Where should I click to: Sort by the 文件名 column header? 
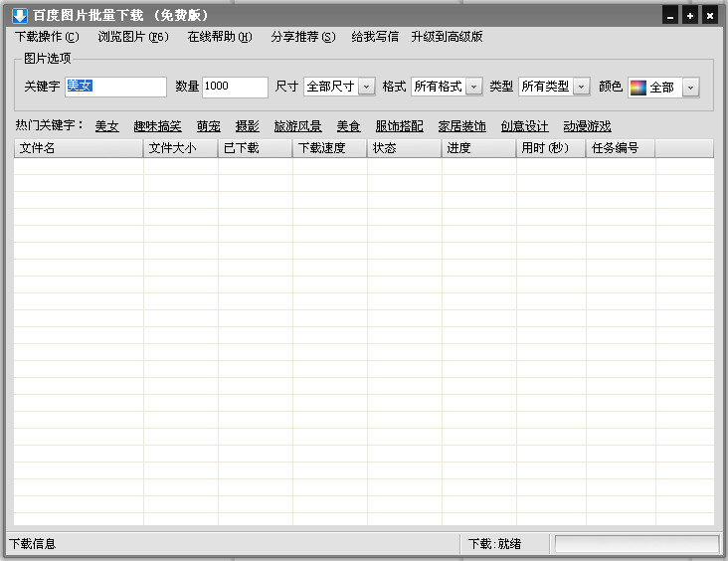pos(79,148)
